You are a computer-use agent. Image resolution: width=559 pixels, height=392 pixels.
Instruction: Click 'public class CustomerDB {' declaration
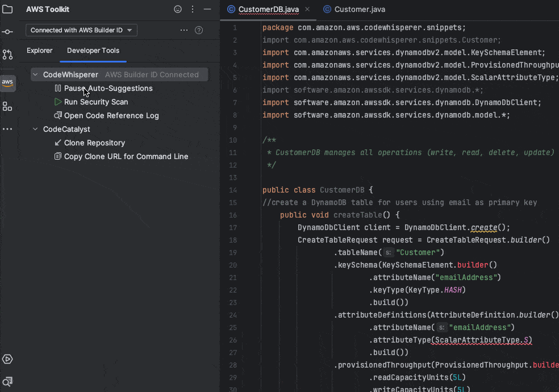(318, 190)
